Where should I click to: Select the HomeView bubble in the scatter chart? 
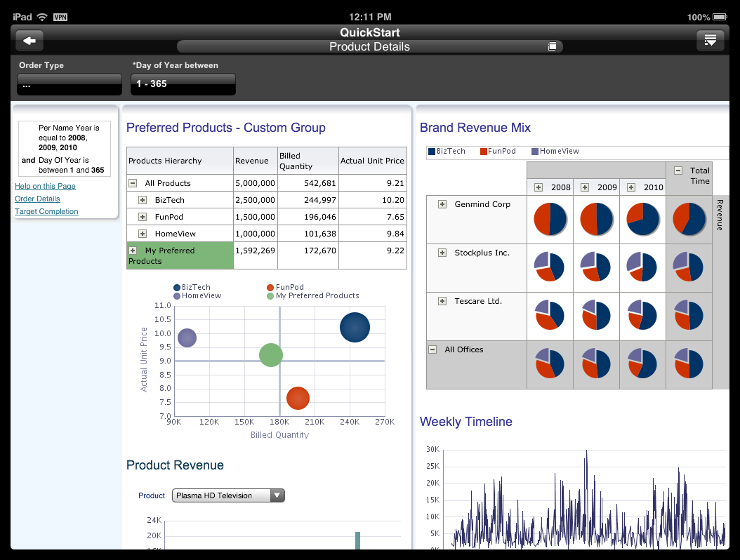click(187, 338)
